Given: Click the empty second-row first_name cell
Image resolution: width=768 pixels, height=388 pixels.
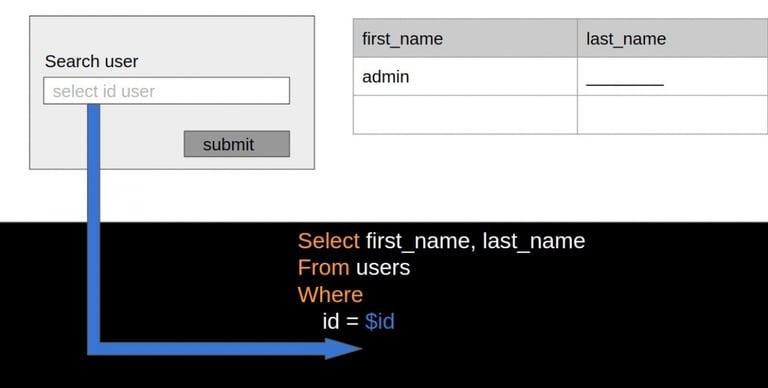Looking at the screenshot, I should pyautogui.click(x=465, y=115).
